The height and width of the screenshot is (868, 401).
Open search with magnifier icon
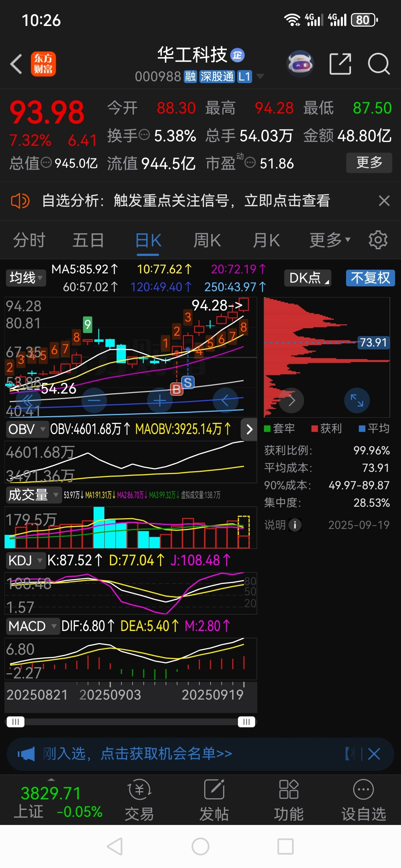(x=379, y=64)
